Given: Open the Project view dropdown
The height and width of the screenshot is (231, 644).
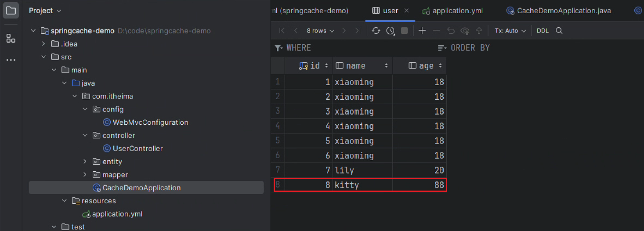Looking at the screenshot, I should pyautogui.click(x=45, y=11).
